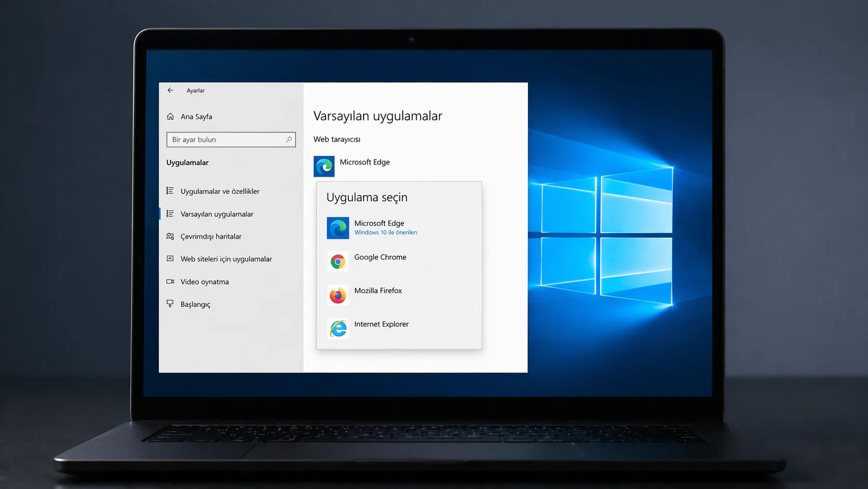Select Google Chrome as default browser
Image resolution: width=868 pixels, height=489 pixels.
380,257
